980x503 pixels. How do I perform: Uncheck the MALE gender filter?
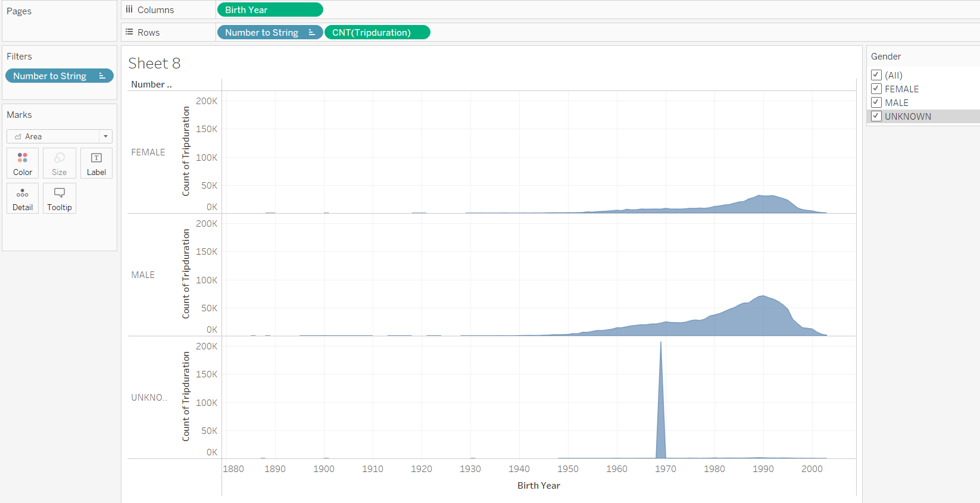(876, 102)
